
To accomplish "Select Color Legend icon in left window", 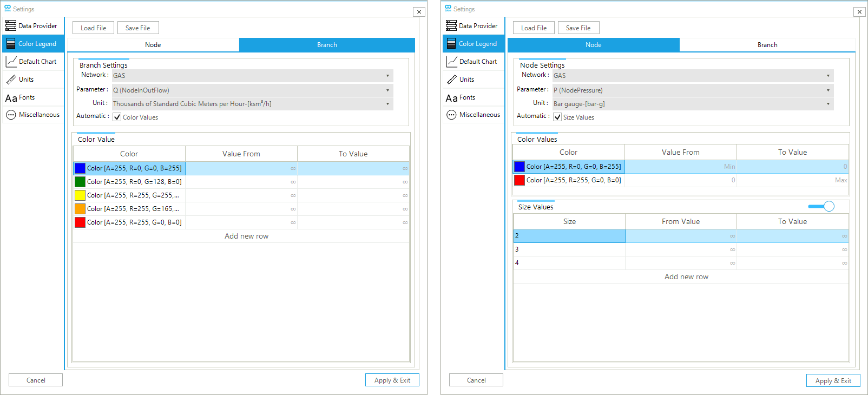I will (11, 43).
